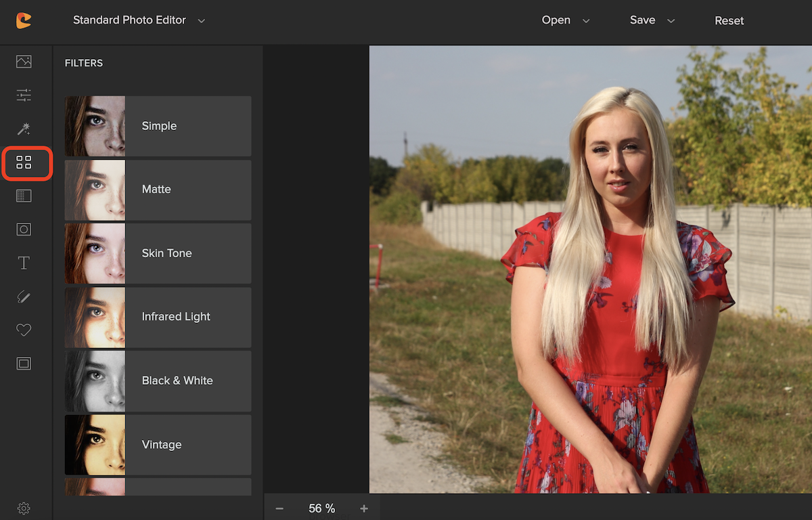The width and height of the screenshot is (812, 520).
Task: Open the image panel in sidebar
Action: pos(24,62)
